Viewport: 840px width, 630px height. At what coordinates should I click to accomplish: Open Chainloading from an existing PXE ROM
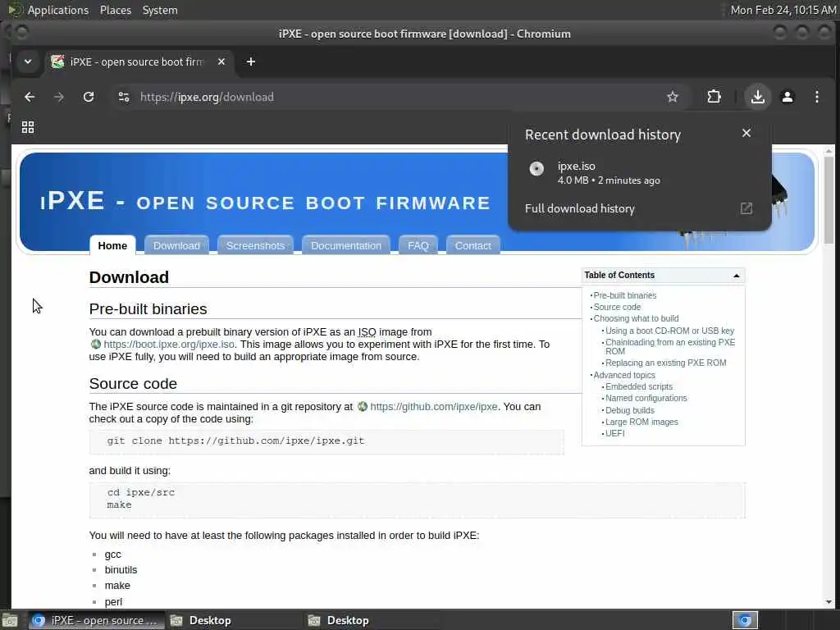pyautogui.click(x=669, y=347)
